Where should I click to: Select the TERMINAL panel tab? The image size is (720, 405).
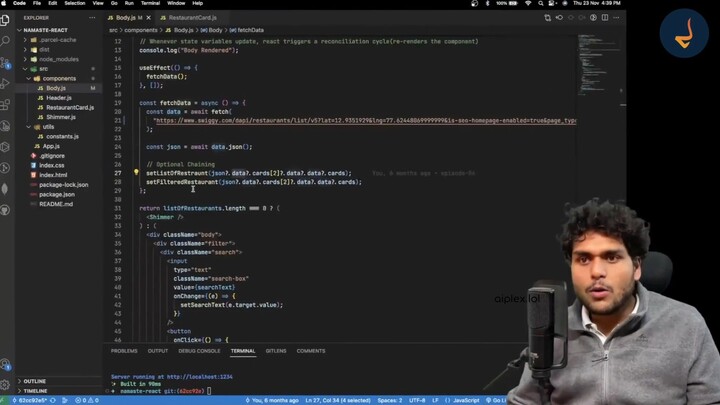[243, 351]
